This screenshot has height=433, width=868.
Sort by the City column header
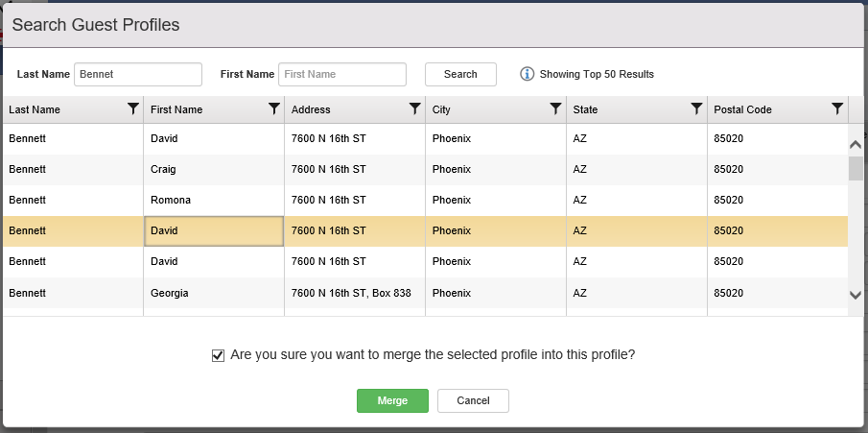coord(441,109)
